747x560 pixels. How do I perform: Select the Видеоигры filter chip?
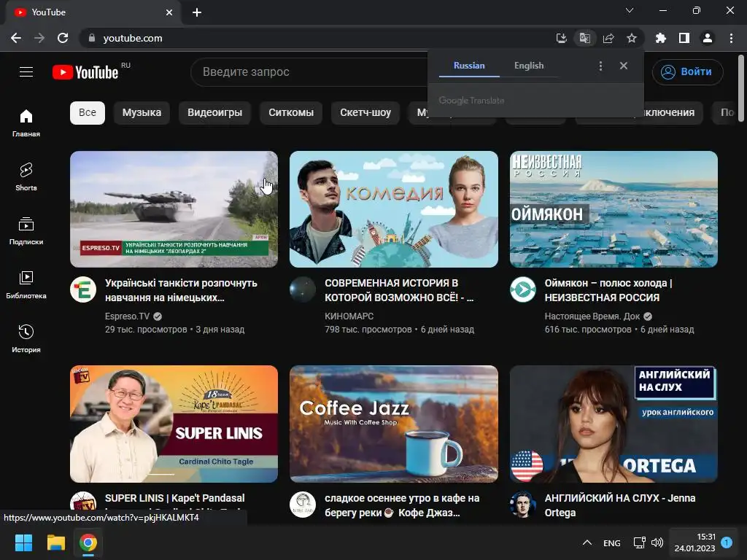[x=215, y=113]
